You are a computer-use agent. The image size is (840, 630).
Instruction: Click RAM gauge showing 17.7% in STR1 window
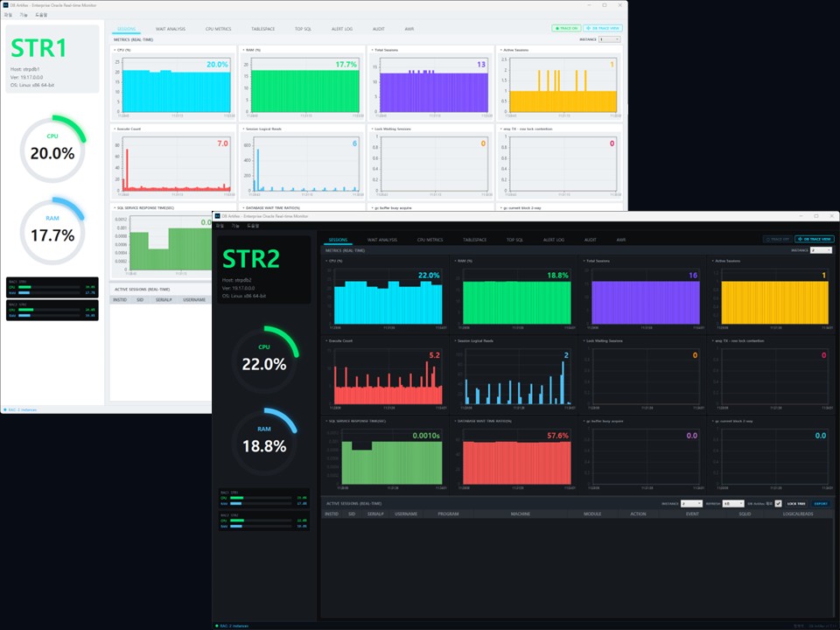(x=52, y=230)
